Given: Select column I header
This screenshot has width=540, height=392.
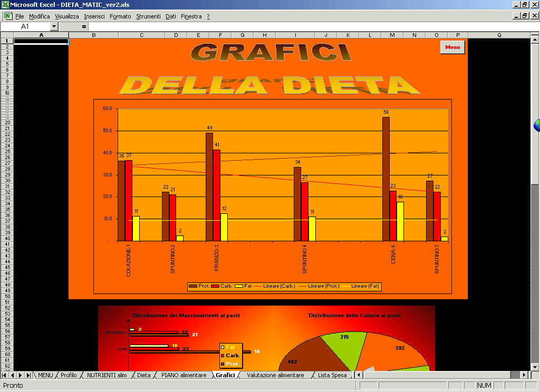Looking at the screenshot, I should pos(295,35).
